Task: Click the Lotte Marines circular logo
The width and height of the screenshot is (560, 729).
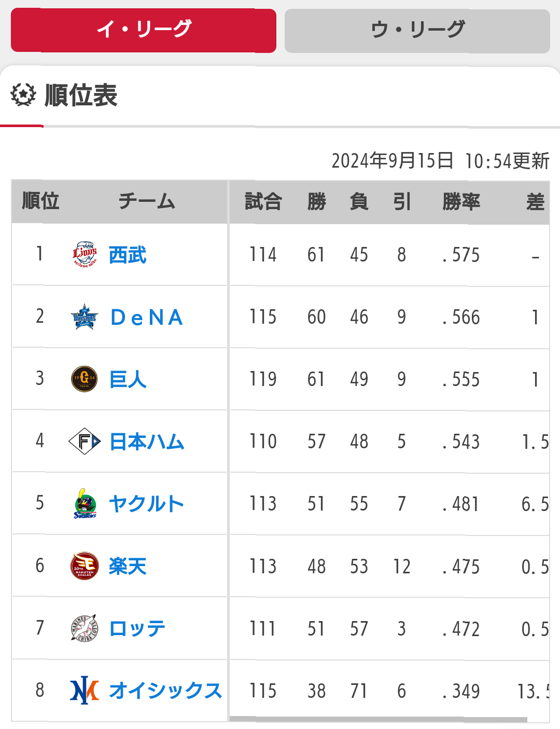Action: coord(85,628)
